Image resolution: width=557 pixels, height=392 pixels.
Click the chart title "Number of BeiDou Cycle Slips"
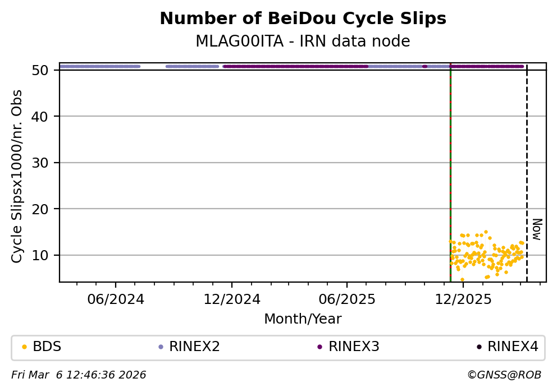point(303,19)
